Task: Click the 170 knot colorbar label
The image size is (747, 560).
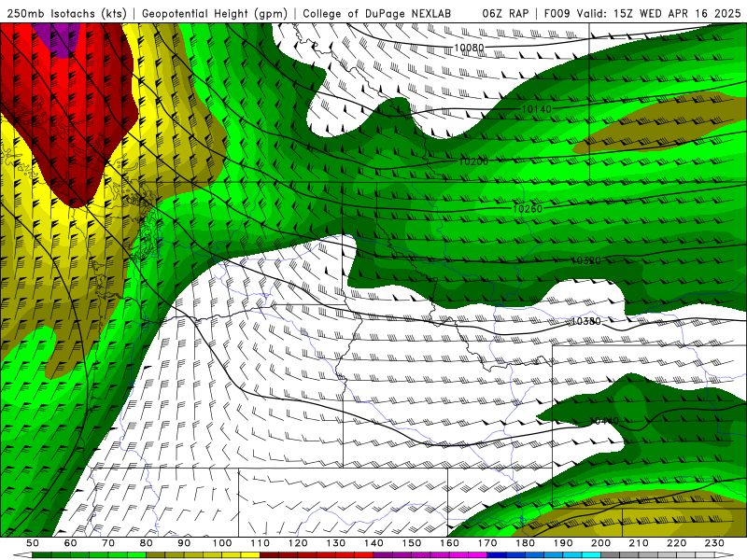Action: pos(486,543)
